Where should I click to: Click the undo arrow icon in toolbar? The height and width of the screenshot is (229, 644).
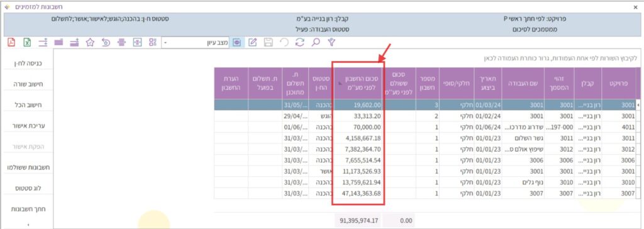tap(284, 42)
